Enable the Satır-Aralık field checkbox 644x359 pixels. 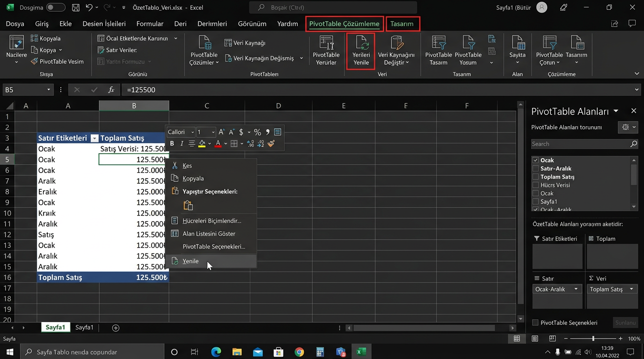(x=536, y=168)
